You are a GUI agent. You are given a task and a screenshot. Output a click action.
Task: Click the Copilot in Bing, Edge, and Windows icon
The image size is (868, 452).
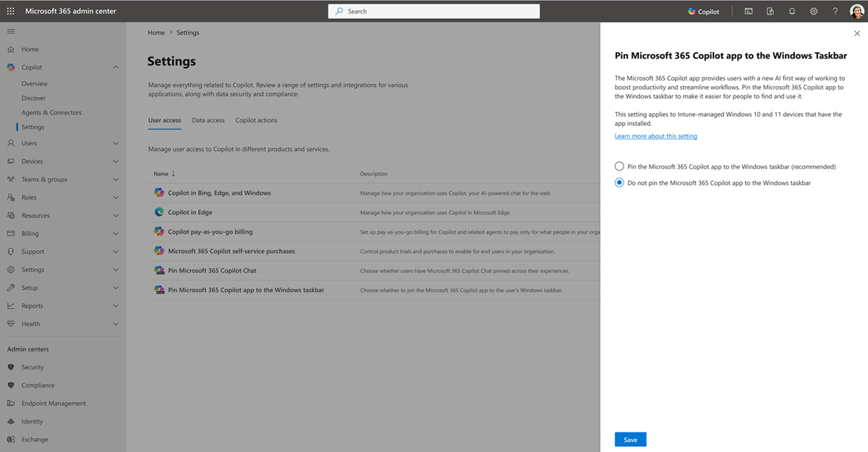(x=159, y=193)
